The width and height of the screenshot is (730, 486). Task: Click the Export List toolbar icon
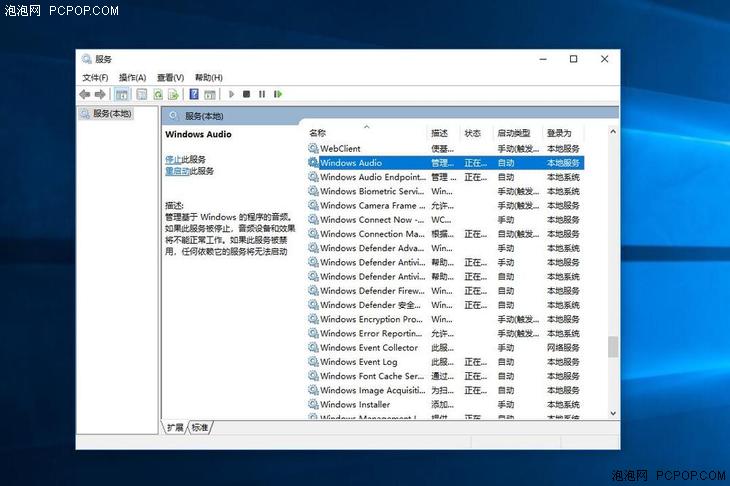coord(174,94)
